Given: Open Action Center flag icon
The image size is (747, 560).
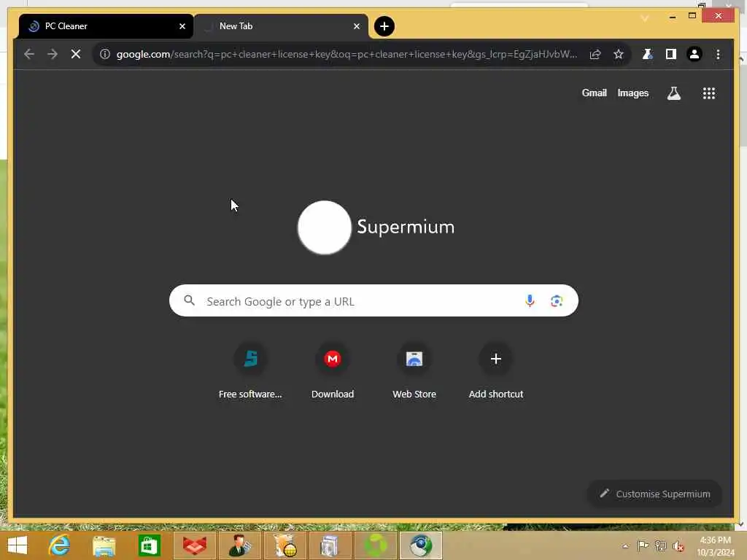Looking at the screenshot, I should (643, 545).
